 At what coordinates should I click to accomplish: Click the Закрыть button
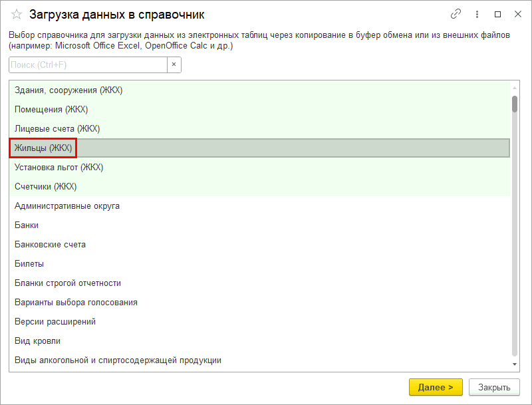(494, 387)
